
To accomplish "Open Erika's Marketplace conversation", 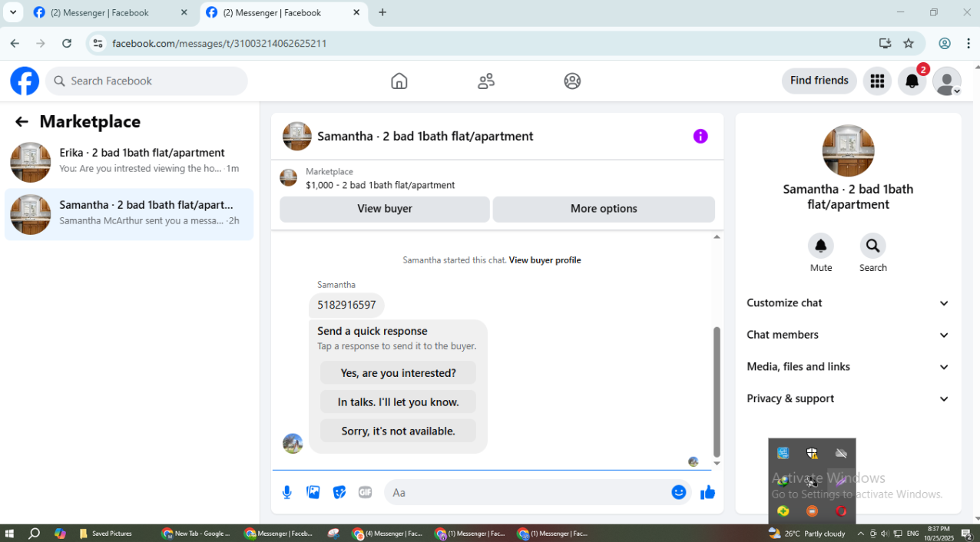I will click(129, 162).
